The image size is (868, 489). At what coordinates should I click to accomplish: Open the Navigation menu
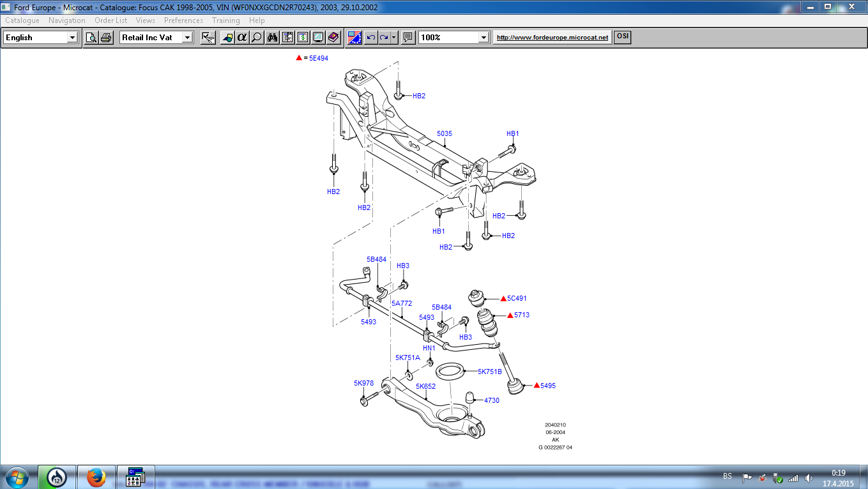(x=67, y=20)
